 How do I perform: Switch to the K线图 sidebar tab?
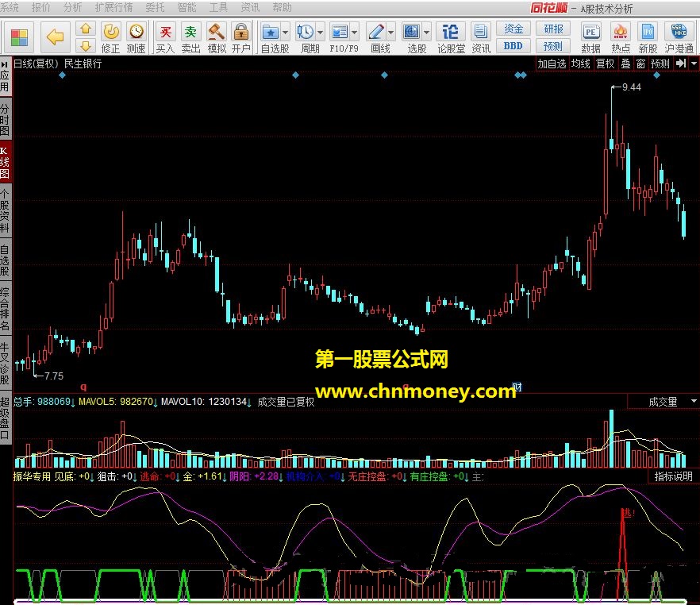pyautogui.click(x=5, y=162)
